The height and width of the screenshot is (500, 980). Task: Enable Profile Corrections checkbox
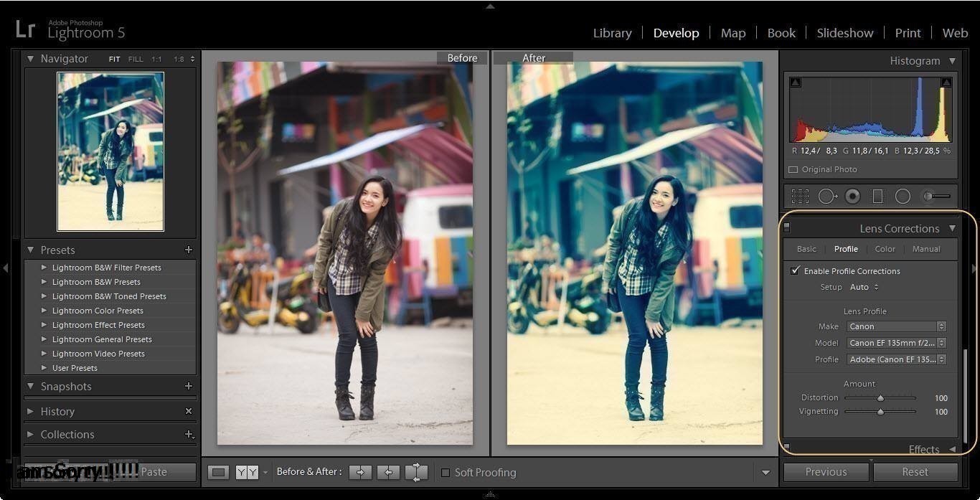[796, 270]
